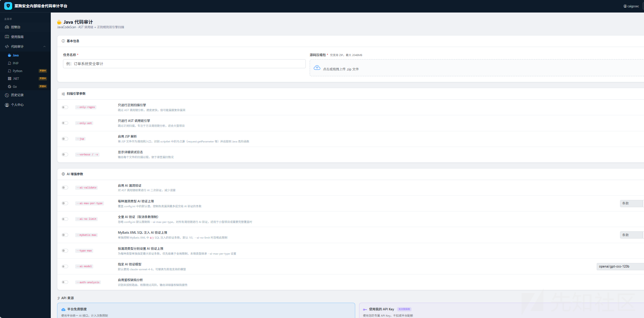Collapse the 代码审计 sidebar section chevron

[45, 47]
